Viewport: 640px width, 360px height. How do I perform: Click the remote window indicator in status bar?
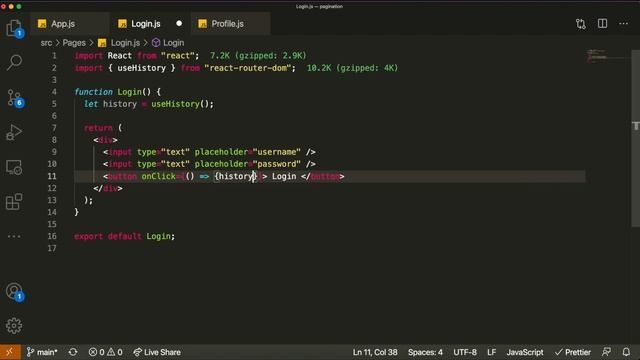click(10, 352)
